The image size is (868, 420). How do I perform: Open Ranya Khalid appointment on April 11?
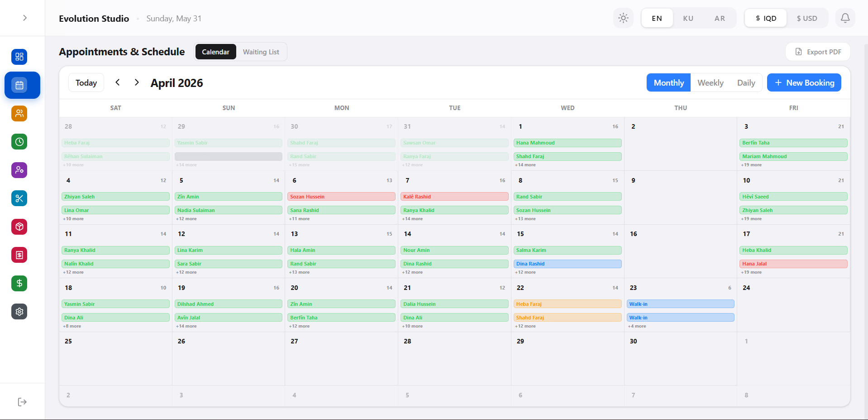click(x=115, y=250)
